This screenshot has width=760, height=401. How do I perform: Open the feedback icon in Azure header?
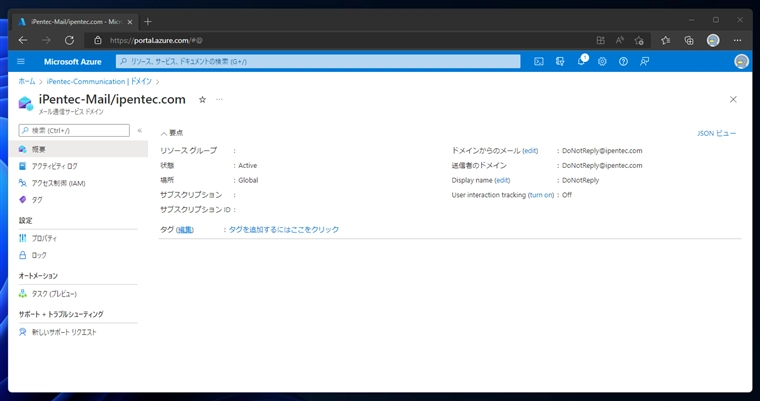tap(644, 62)
